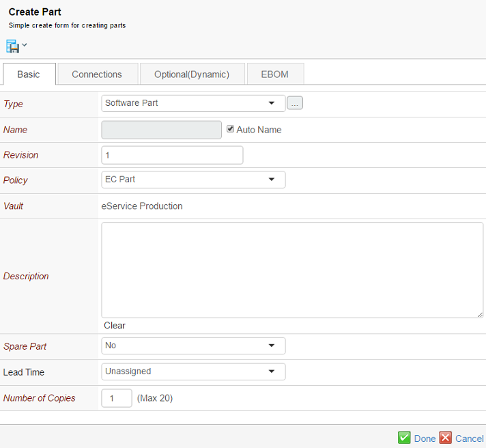
Task: Click the red Cancel X icon
Action: click(446, 438)
